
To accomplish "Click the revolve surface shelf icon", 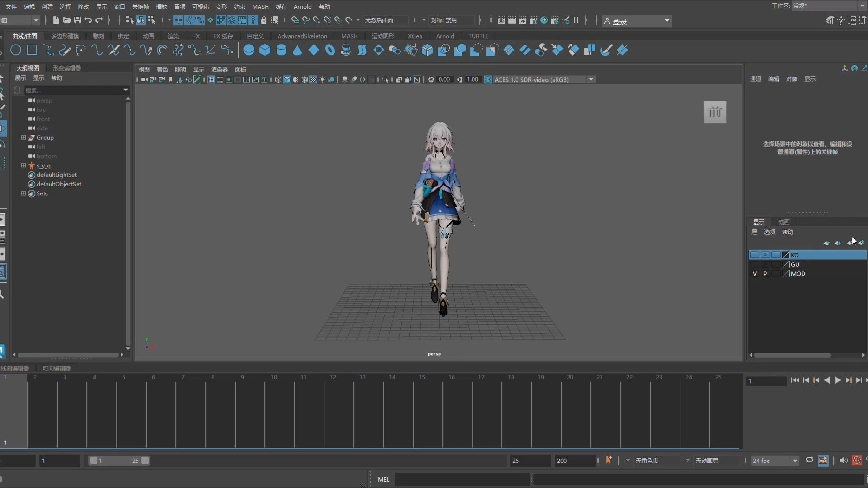I will point(346,50).
